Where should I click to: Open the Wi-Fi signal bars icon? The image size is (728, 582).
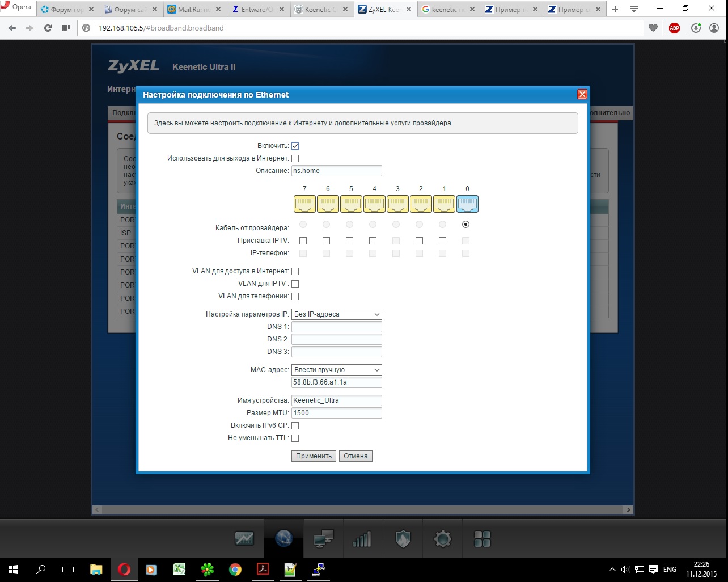coord(362,539)
